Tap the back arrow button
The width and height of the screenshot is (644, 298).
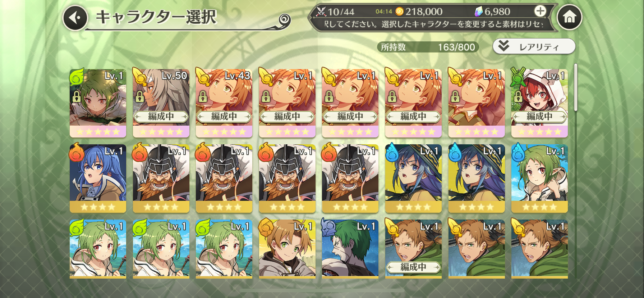(75, 18)
